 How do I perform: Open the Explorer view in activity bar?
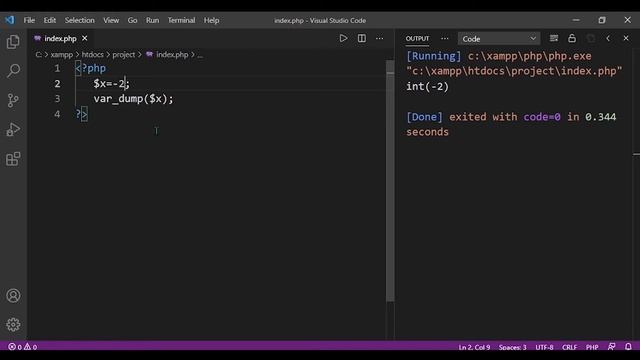pos(13,42)
